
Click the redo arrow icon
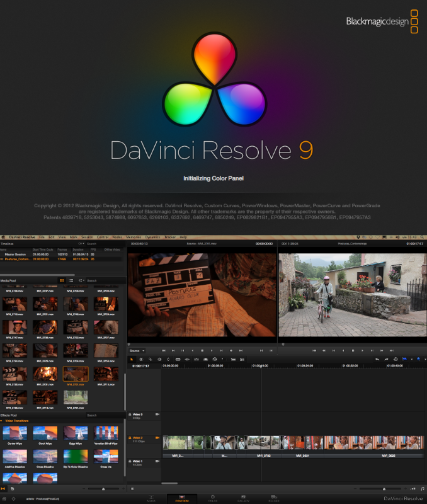point(386,359)
